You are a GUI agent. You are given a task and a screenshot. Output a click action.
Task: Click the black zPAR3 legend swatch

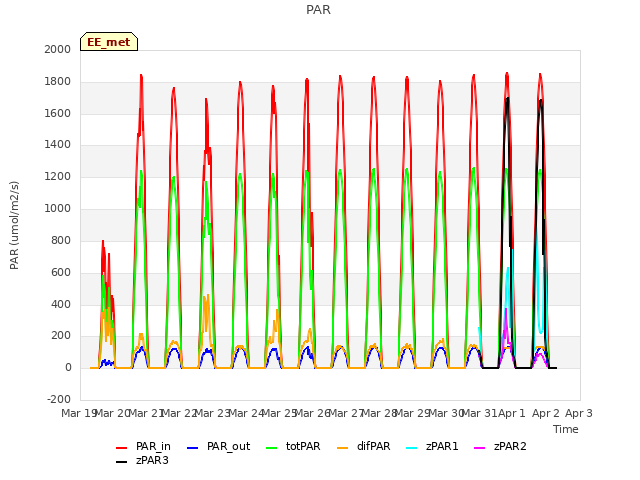(x=122, y=462)
